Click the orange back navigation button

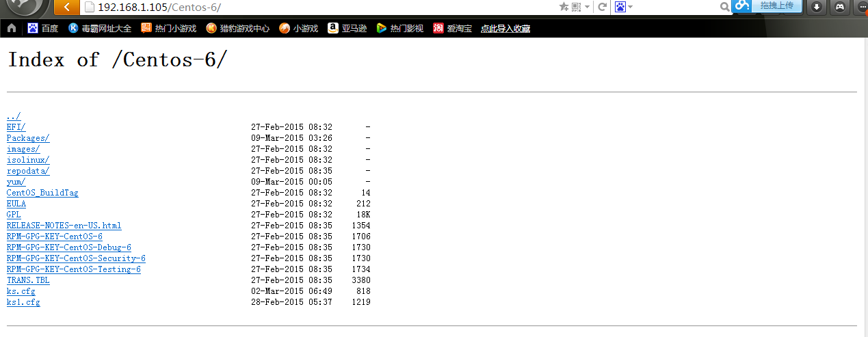(x=66, y=7)
